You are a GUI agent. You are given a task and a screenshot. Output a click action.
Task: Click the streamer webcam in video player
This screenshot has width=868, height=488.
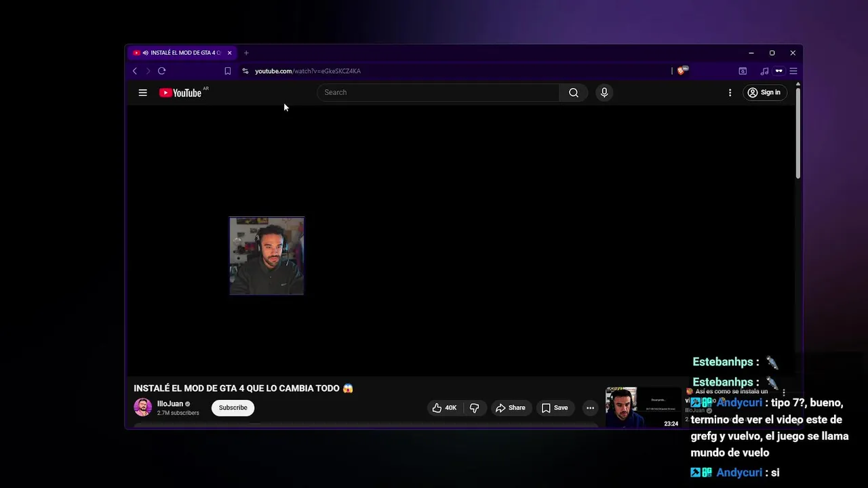coord(267,256)
